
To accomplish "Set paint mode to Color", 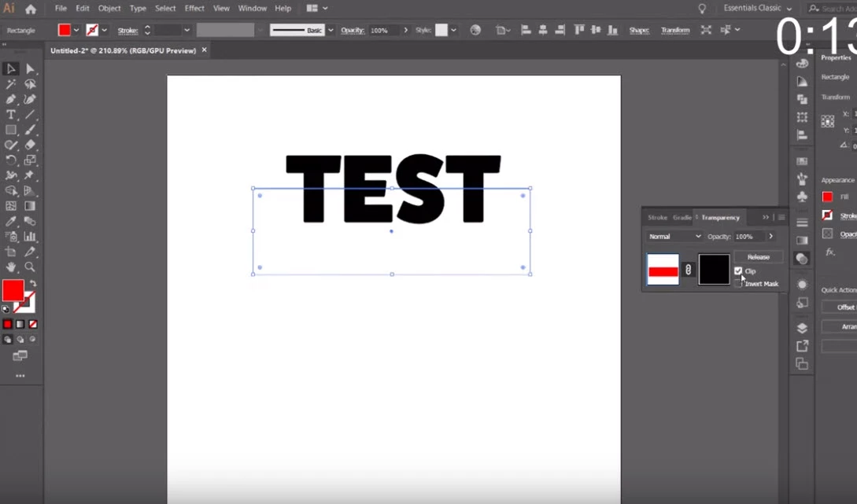I will (x=7, y=325).
